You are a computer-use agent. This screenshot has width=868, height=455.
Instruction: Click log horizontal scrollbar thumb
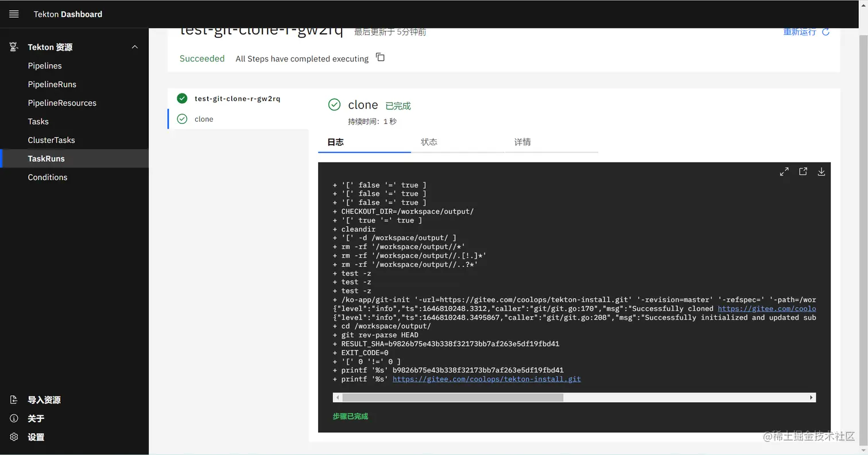(453, 398)
